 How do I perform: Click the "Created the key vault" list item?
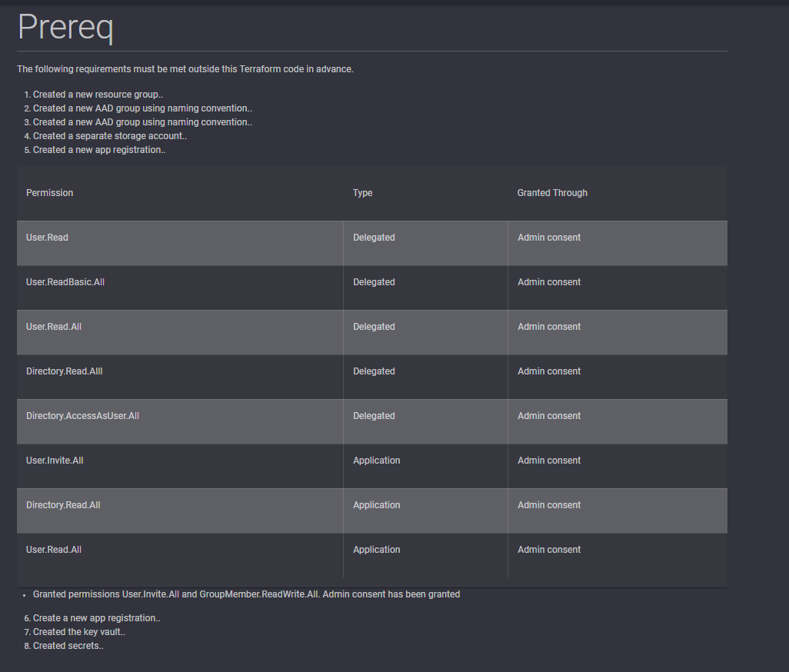coord(84,631)
